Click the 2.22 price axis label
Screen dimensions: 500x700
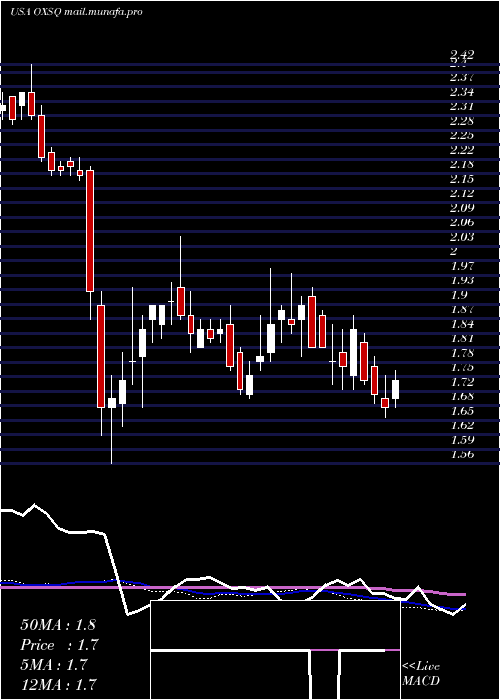click(462, 150)
